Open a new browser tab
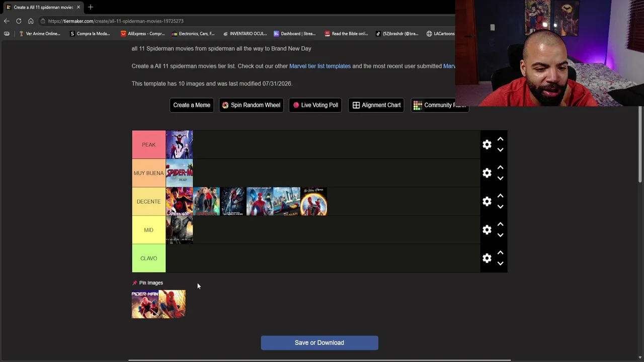This screenshot has width=644, height=362. (x=91, y=7)
